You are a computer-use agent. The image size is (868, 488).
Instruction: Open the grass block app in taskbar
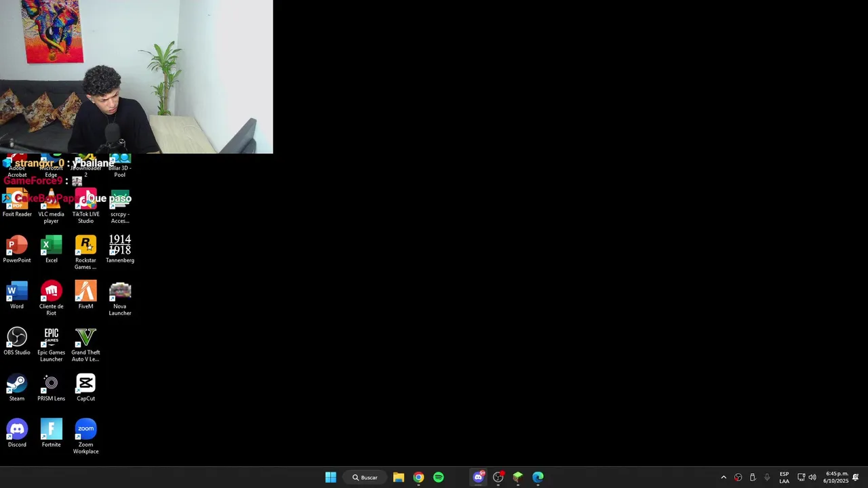[x=518, y=477]
